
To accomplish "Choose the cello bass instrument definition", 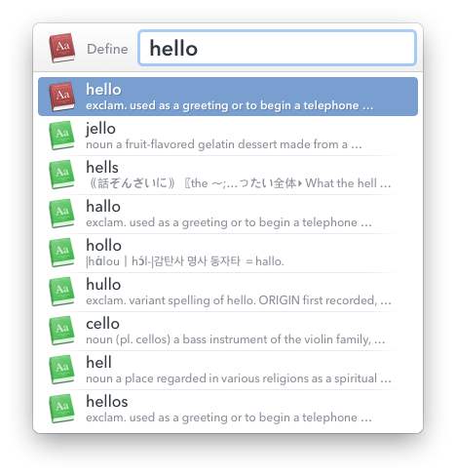I will (228, 331).
